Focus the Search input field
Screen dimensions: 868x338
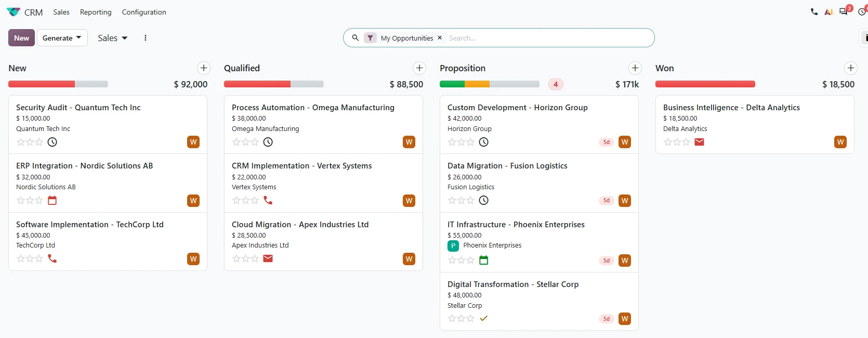[548, 38]
